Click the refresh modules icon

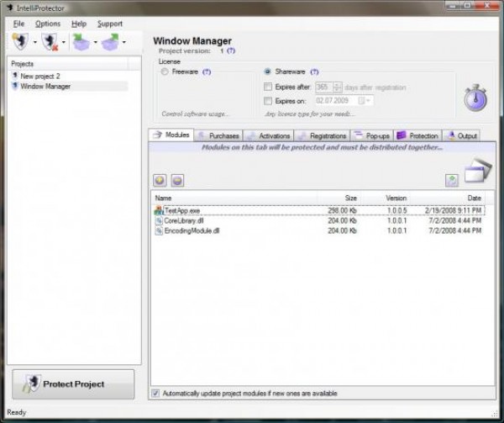point(451,180)
